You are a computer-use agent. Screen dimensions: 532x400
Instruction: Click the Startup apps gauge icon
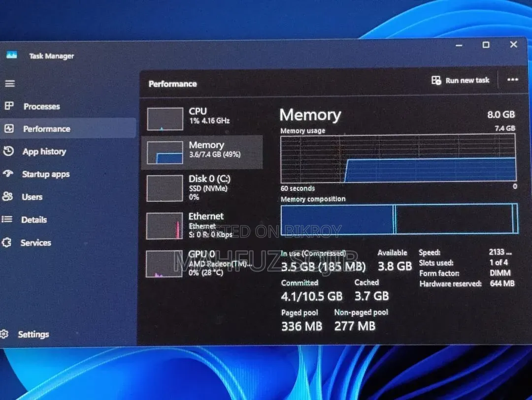pyautogui.click(x=8, y=174)
